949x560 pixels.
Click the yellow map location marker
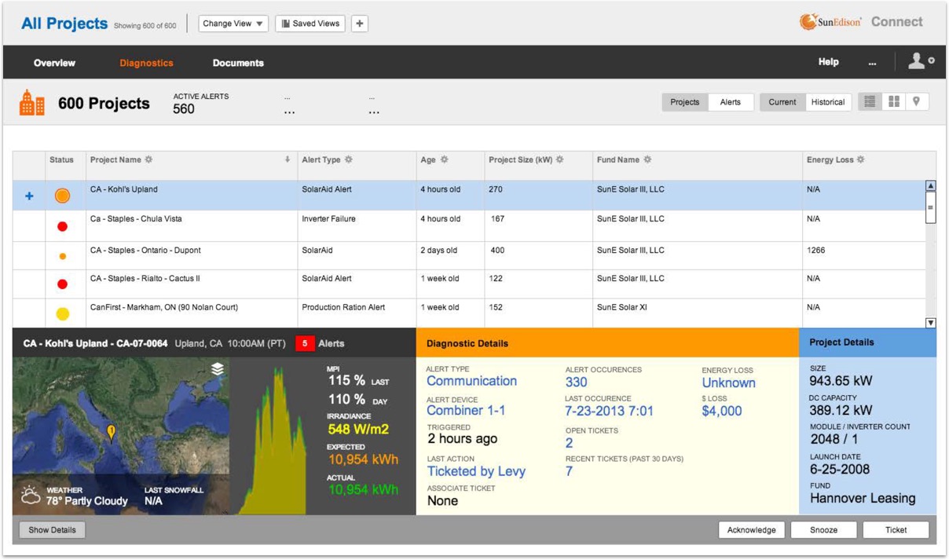pyautogui.click(x=112, y=432)
